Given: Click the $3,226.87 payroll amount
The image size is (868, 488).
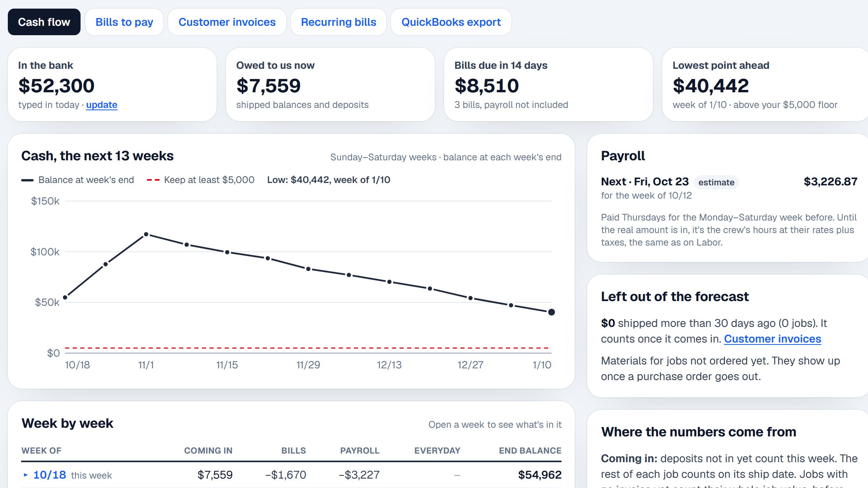Looking at the screenshot, I should [830, 181].
